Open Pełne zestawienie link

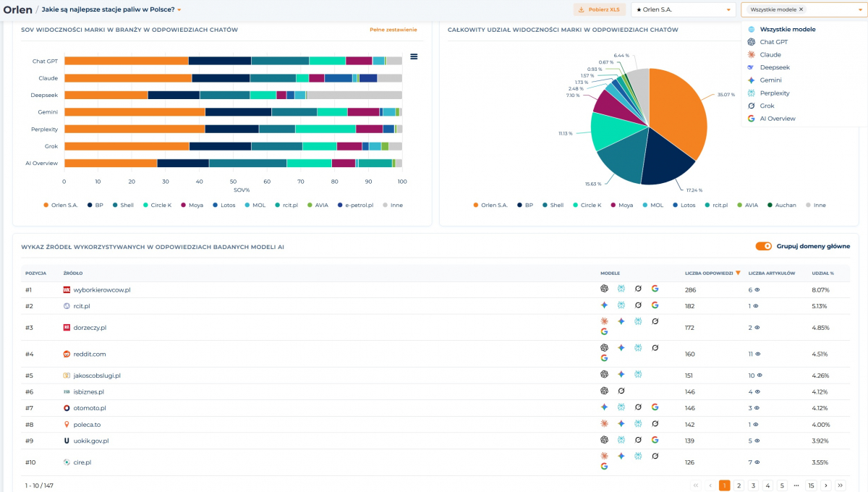[x=393, y=30]
